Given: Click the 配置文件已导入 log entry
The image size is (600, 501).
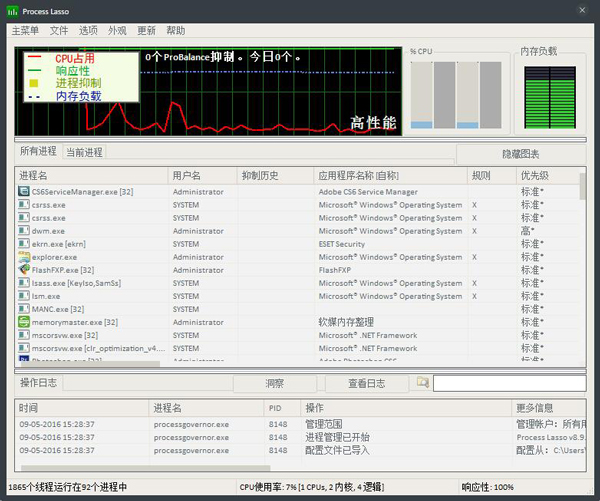Looking at the screenshot, I should pos(337,450).
